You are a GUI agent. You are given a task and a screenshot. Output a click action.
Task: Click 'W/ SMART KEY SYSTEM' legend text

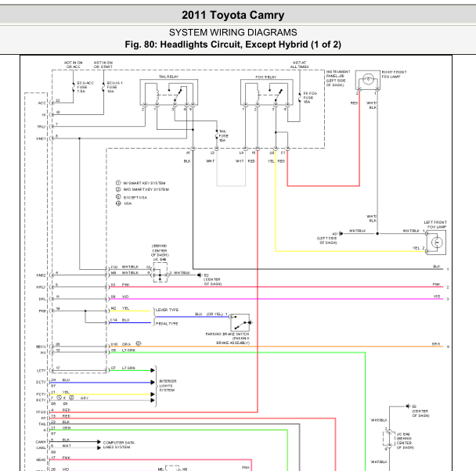tap(144, 183)
